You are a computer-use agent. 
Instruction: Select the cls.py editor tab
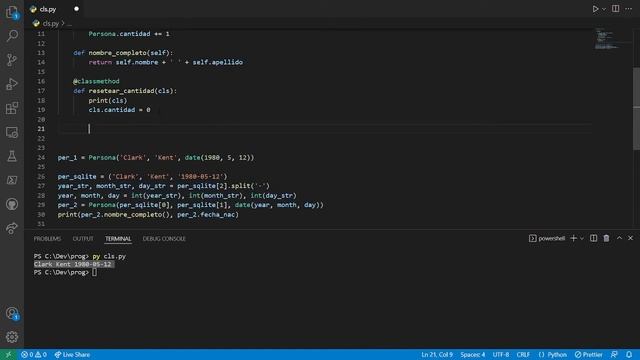point(54,9)
